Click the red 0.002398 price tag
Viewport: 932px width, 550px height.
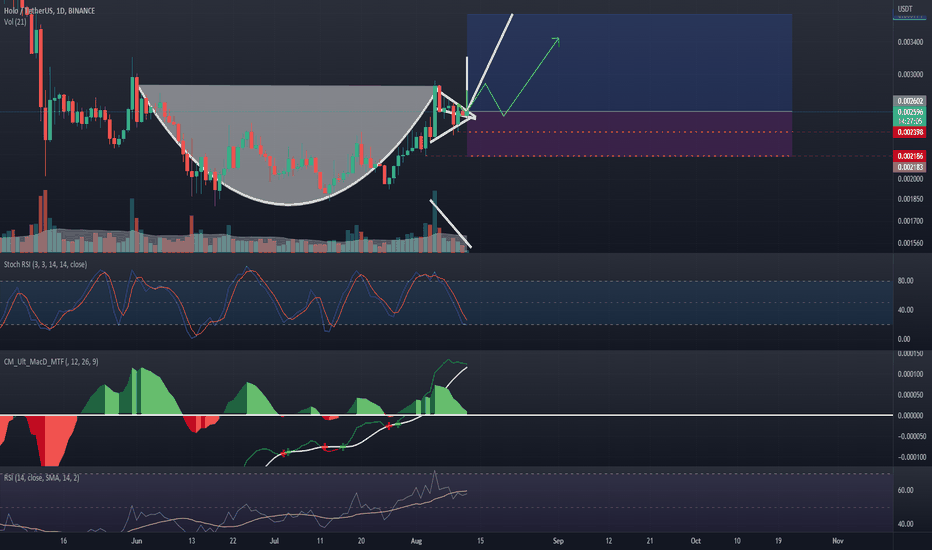click(910, 132)
